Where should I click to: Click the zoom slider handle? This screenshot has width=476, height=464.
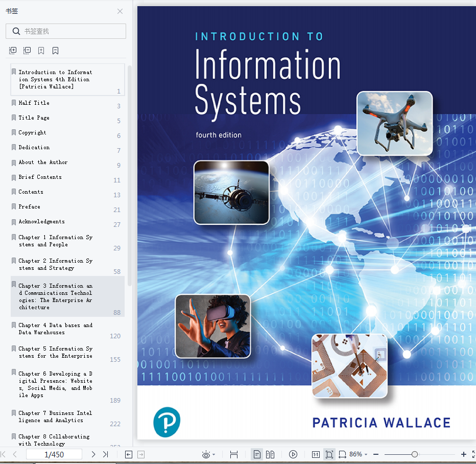[414, 455]
